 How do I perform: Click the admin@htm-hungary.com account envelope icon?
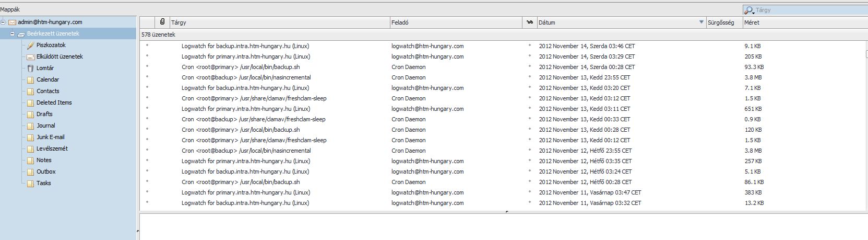[x=12, y=22]
